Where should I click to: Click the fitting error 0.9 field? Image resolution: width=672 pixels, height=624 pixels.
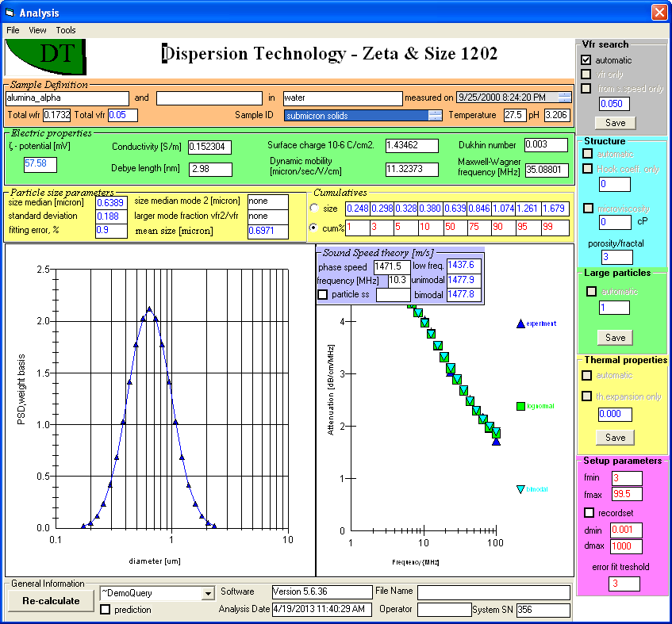click(111, 231)
